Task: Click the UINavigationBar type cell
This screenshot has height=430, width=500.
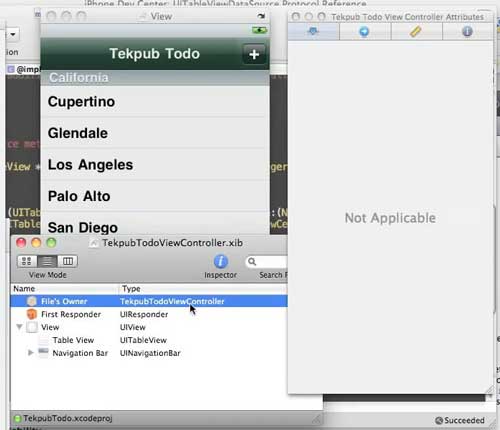Action: tap(150, 353)
